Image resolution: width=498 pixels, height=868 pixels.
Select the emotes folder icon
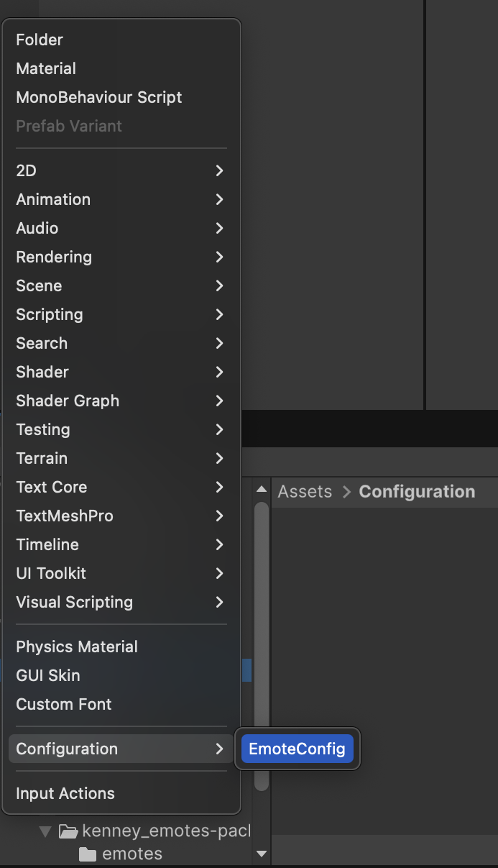(88, 854)
